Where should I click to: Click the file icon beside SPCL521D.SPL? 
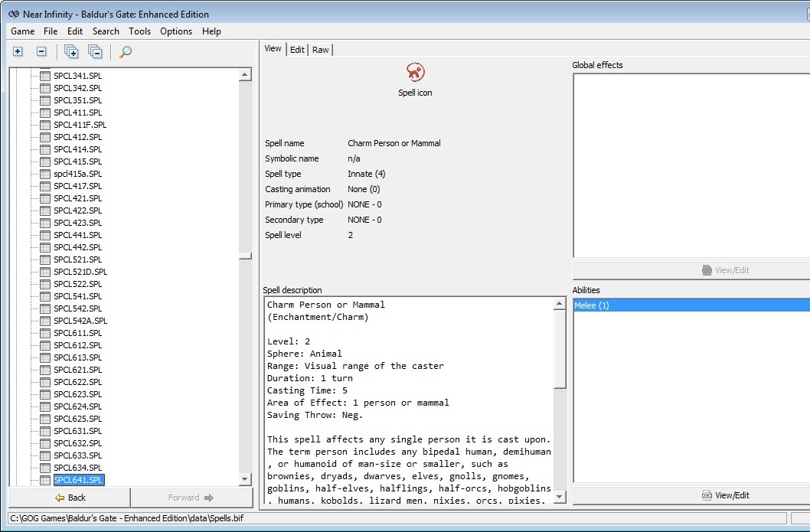[x=45, y=272]
